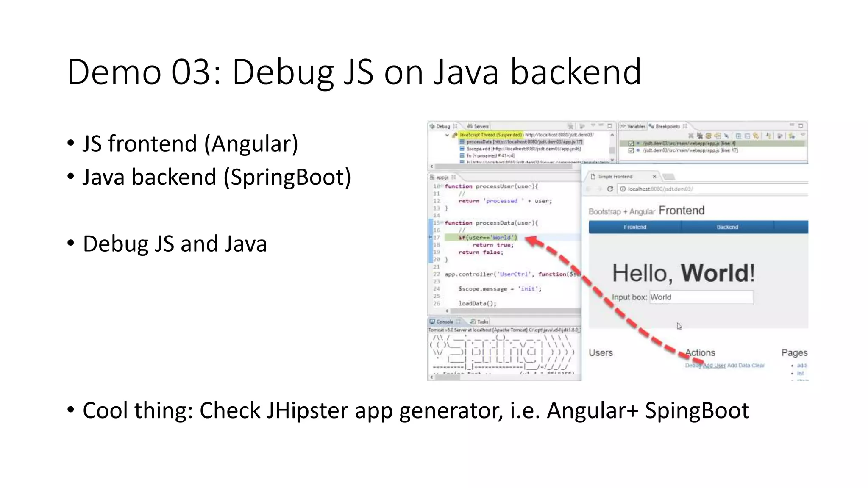Close the Breakpoints view tab
The height and width of the screenshot is (488, 868).
685,126
